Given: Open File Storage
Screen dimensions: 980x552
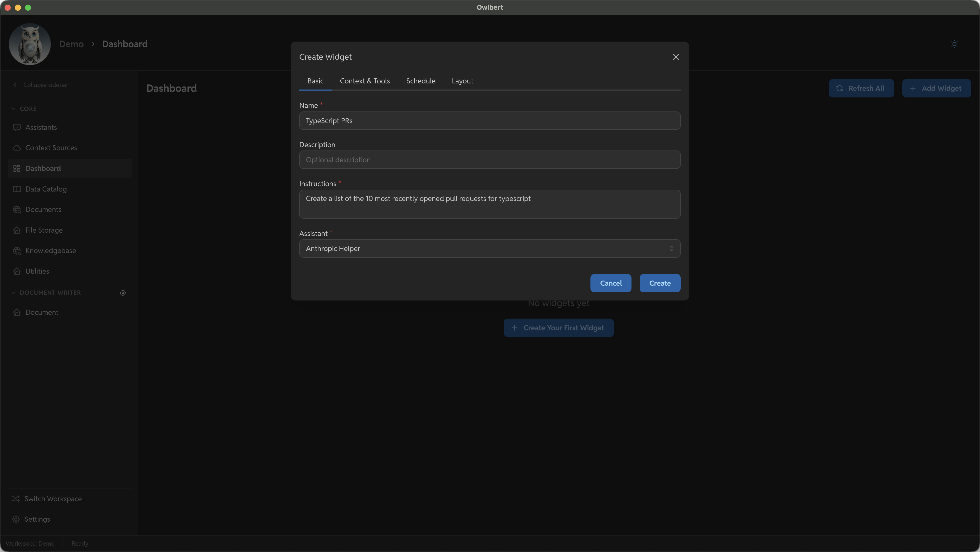Looking at the screenshot, I should [x=44, y=230].
